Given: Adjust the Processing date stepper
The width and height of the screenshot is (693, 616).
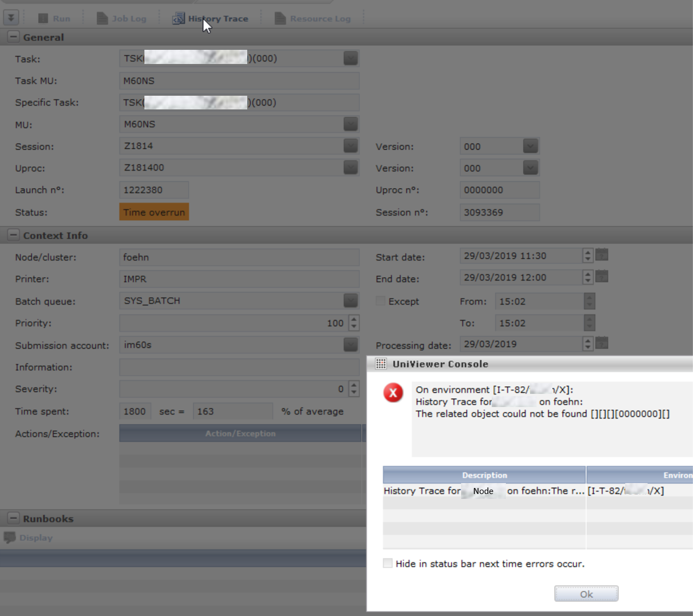Looking at the screenshot, I should (x=588, y=344).
